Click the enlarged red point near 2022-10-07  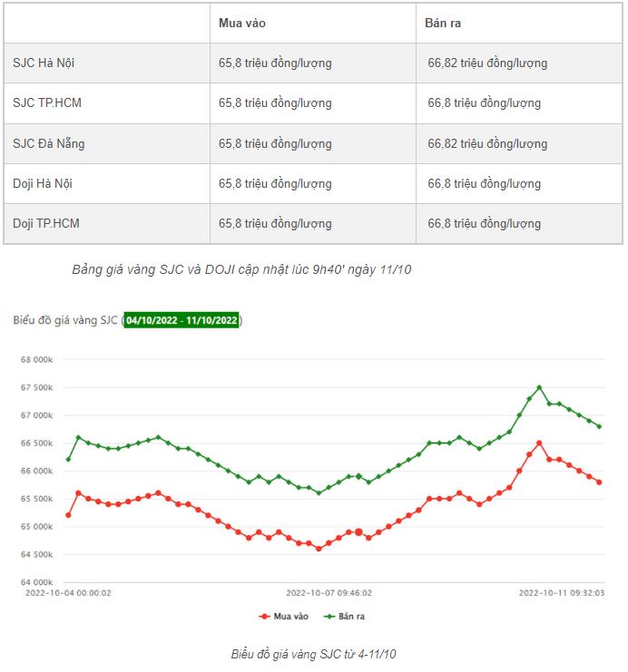358,532
